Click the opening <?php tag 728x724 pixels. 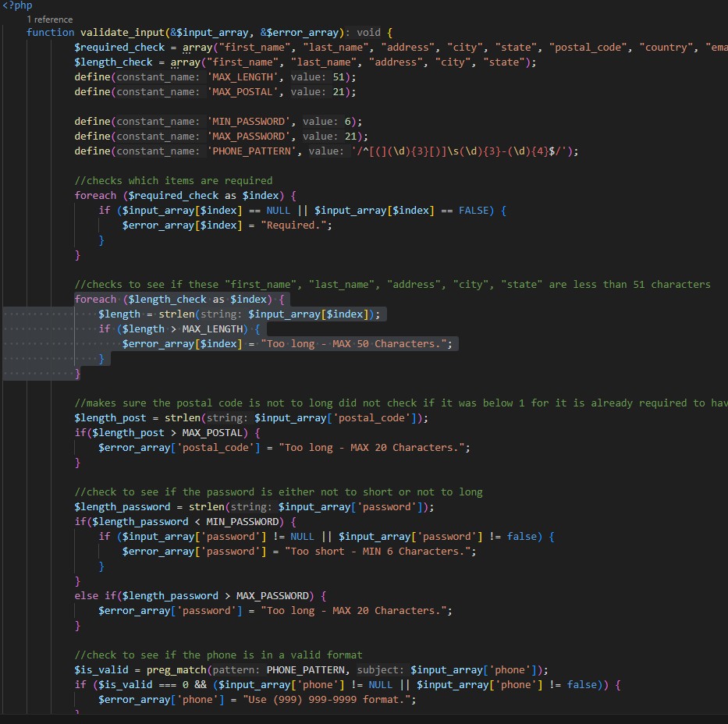point(17,5)
